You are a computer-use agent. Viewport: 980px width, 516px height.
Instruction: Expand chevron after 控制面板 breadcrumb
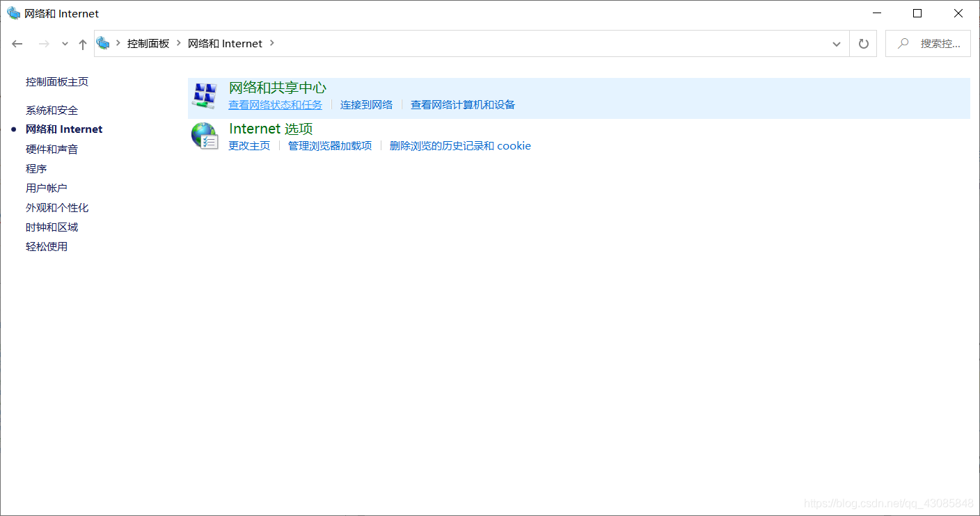tap(179, 43)
